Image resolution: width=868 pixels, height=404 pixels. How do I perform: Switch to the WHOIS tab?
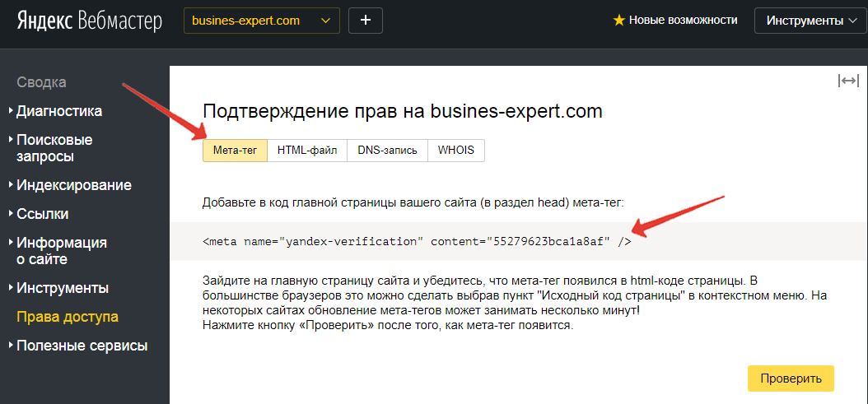[x=456, y=151]
